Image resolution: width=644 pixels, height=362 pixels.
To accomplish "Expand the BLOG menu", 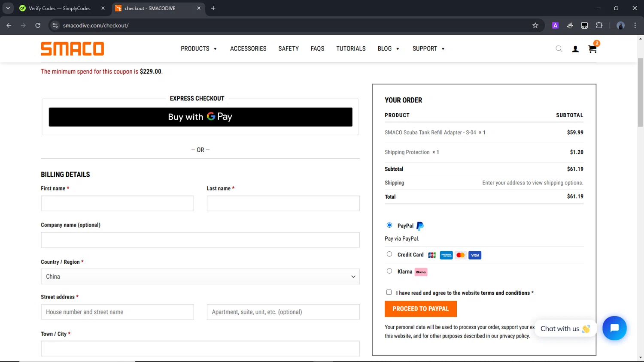I will [x=389, y=49].
